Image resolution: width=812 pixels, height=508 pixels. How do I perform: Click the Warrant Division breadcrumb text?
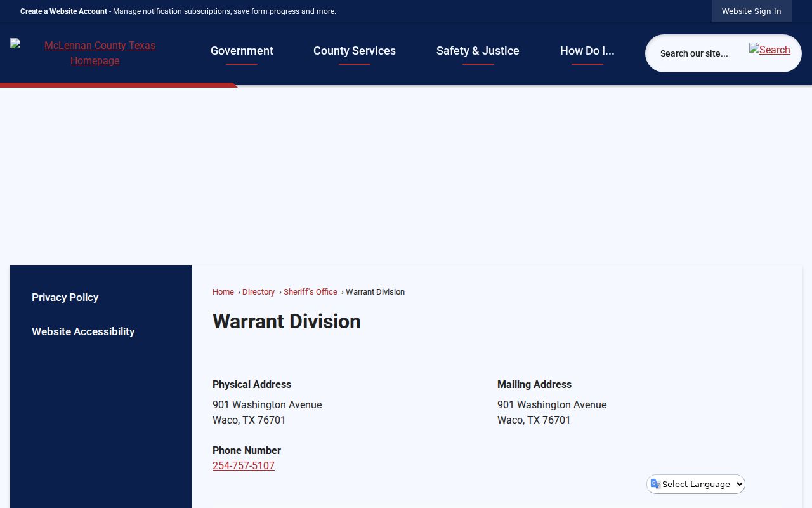[375, 292]
